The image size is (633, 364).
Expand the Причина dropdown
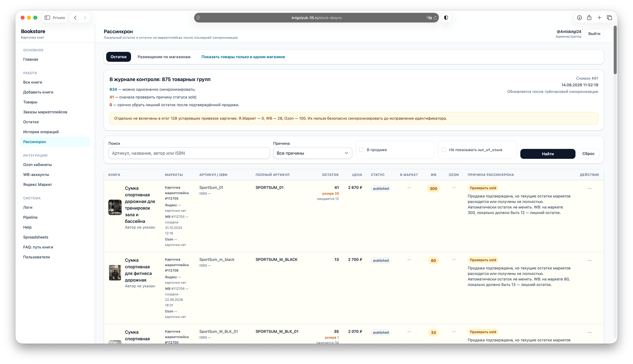point(312,153)
